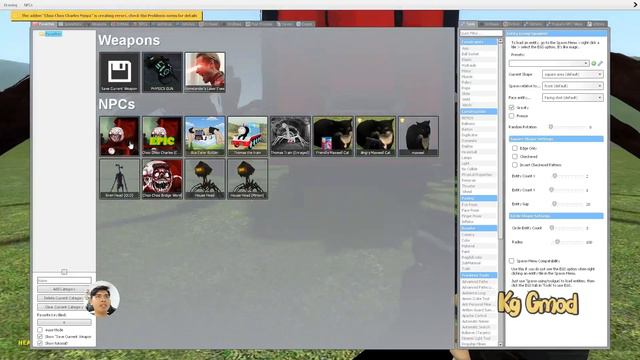Spawn the Choo Choo Charles EPIC NPC
This screenshot has height=360, width=640.
(x=162, y=136)
